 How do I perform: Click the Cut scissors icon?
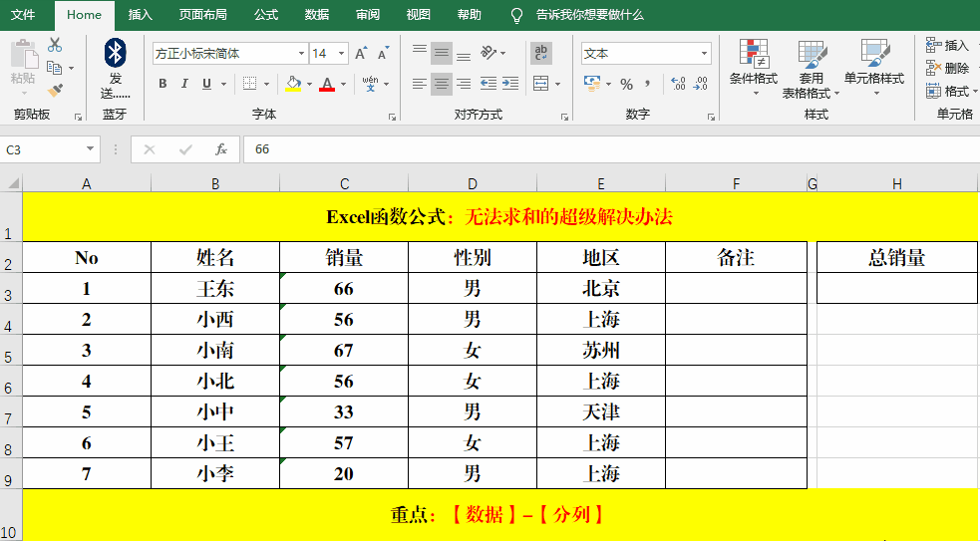coord(55,45)
